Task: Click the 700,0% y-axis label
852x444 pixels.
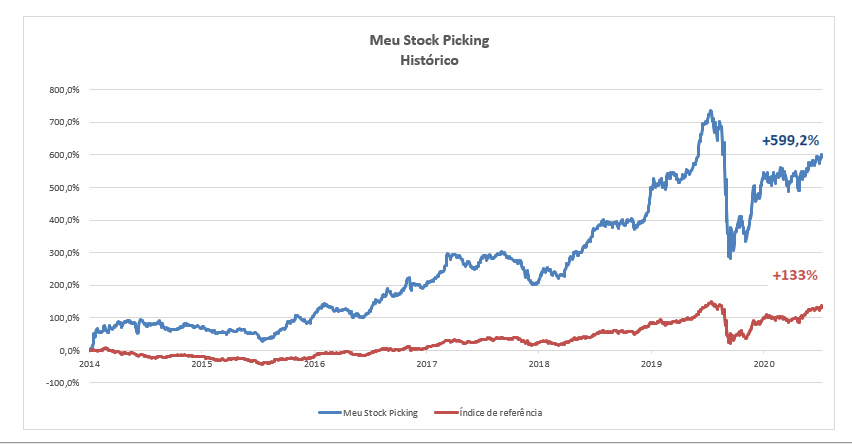Action: (64, 122)
